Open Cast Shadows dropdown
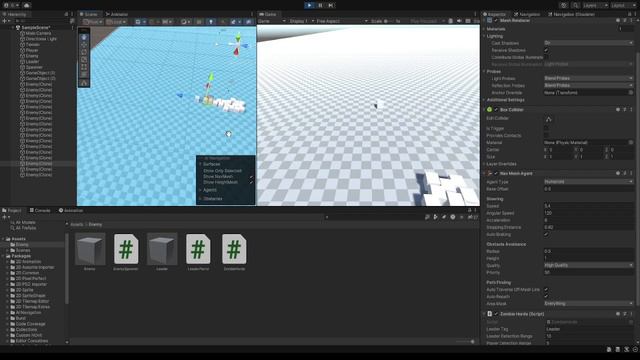 [x=589, y=43]
